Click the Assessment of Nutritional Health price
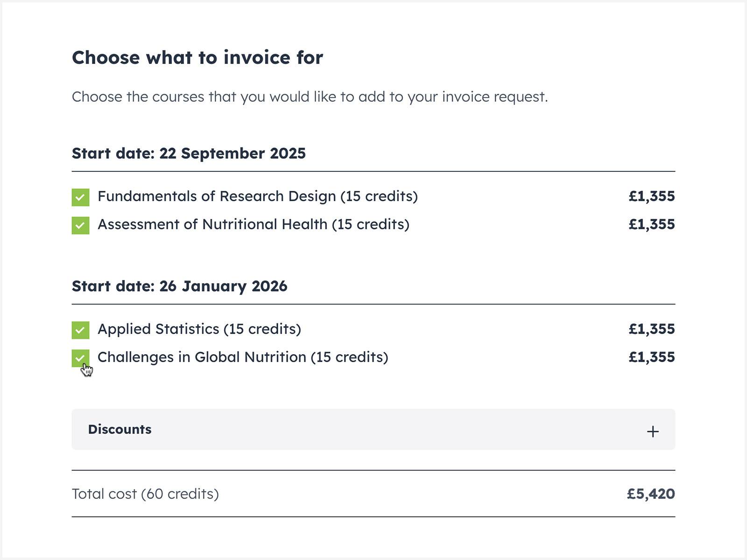Viewport: 747px width, 560px height. click(651, 224)
